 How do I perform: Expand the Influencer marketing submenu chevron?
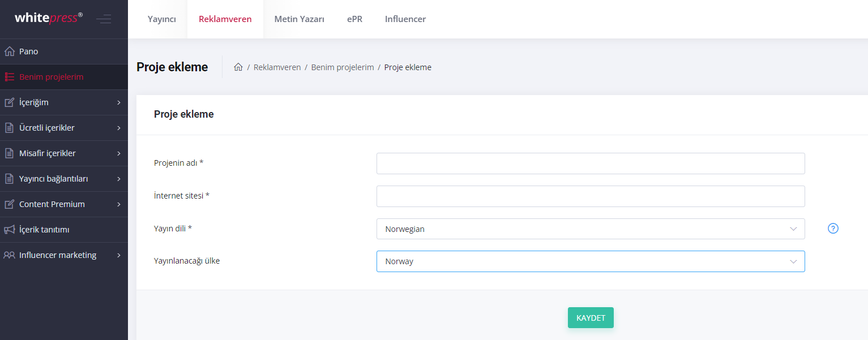119,255
